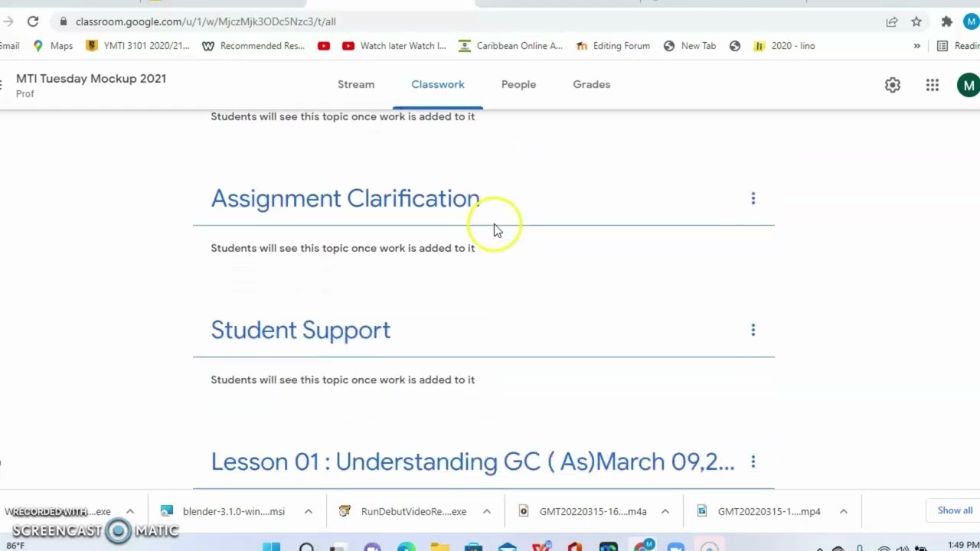Open the share page icon in address bar
980x551 pixels.
coord(892,21)
